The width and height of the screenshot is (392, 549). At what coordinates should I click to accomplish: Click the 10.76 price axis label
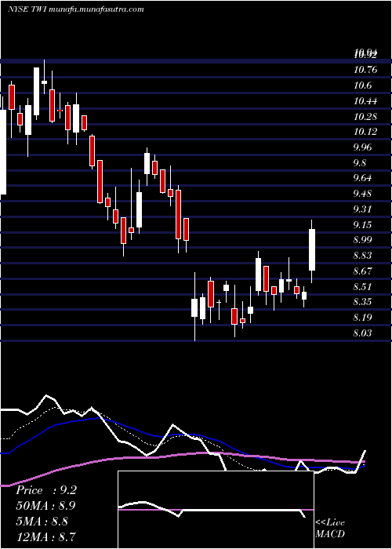[x=365, y=70]
